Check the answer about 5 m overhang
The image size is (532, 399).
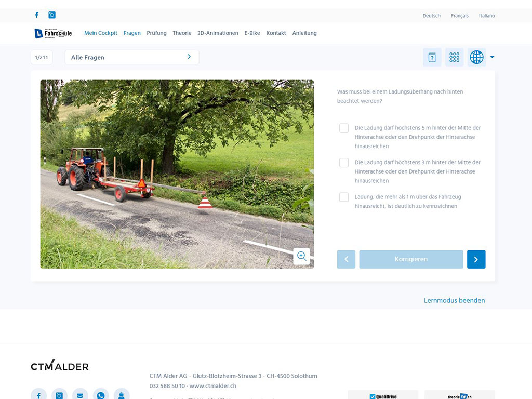[x=344, y=128]
